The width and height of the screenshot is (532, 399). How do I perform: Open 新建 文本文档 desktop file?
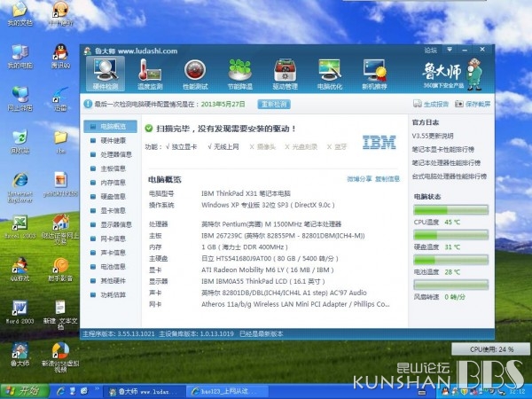60,315
